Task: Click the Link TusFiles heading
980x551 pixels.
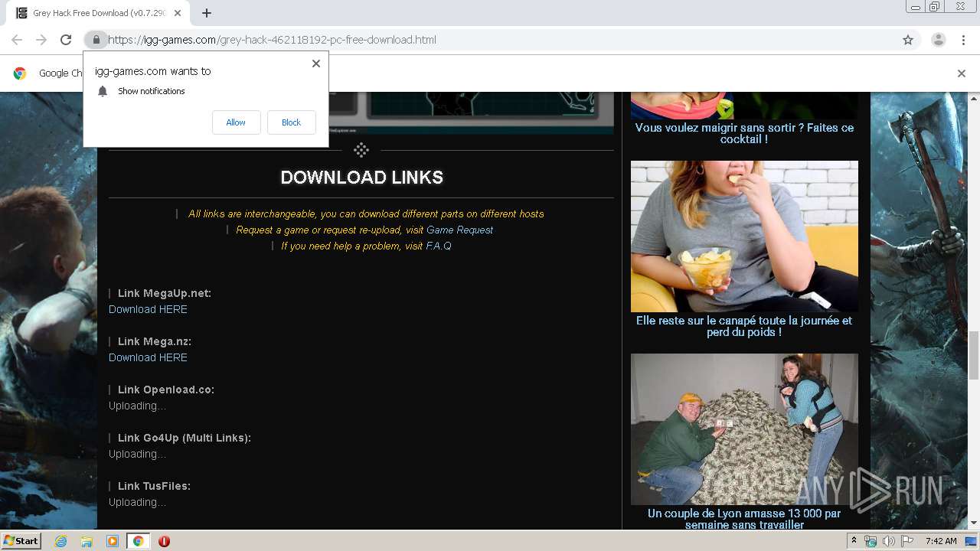Action: click(154, 486)
